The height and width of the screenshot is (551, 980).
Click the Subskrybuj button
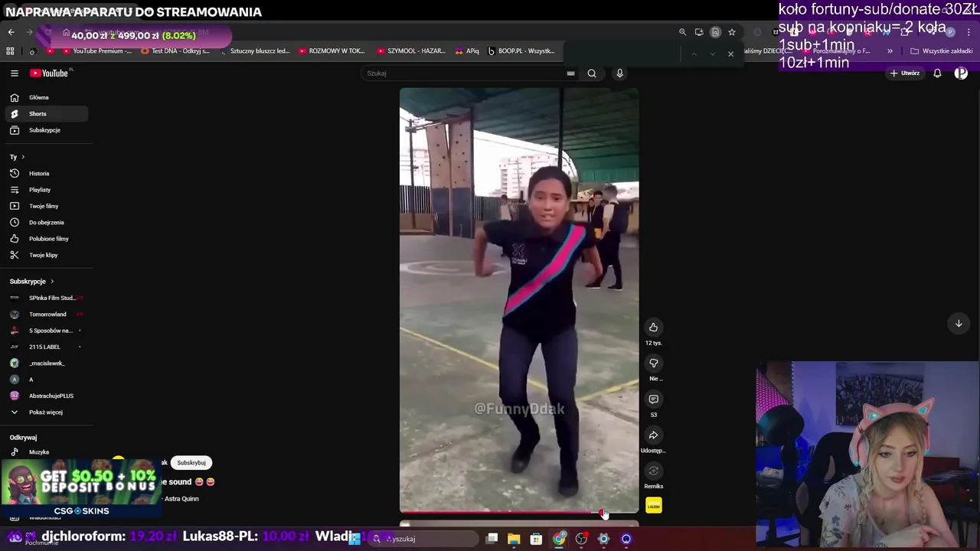coord(191,463)
